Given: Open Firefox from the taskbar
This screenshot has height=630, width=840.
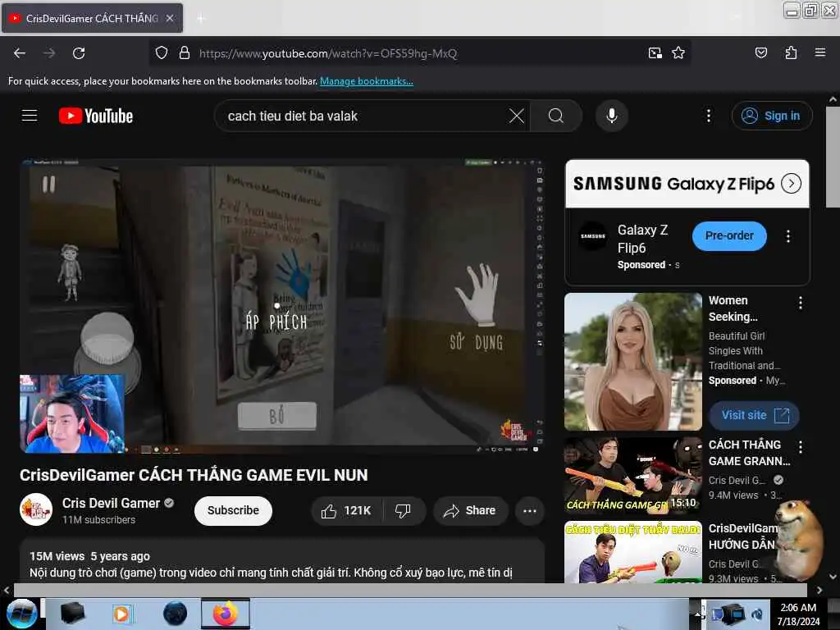Looking at the screenshot, I should (226, 614).
